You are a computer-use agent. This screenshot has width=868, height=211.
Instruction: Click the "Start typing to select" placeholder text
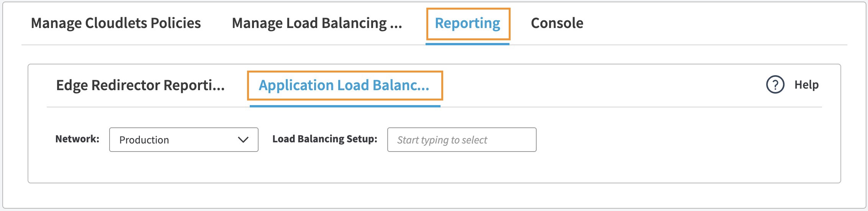(442, 140)
